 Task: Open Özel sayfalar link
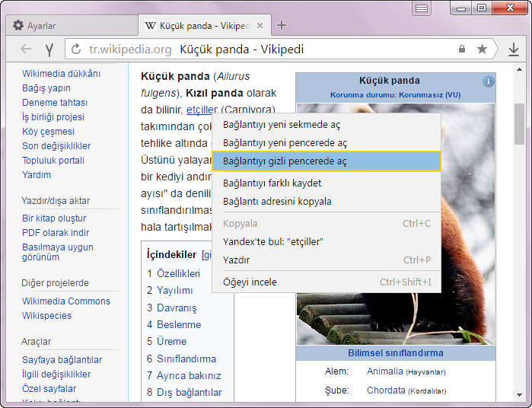point(49,389)
